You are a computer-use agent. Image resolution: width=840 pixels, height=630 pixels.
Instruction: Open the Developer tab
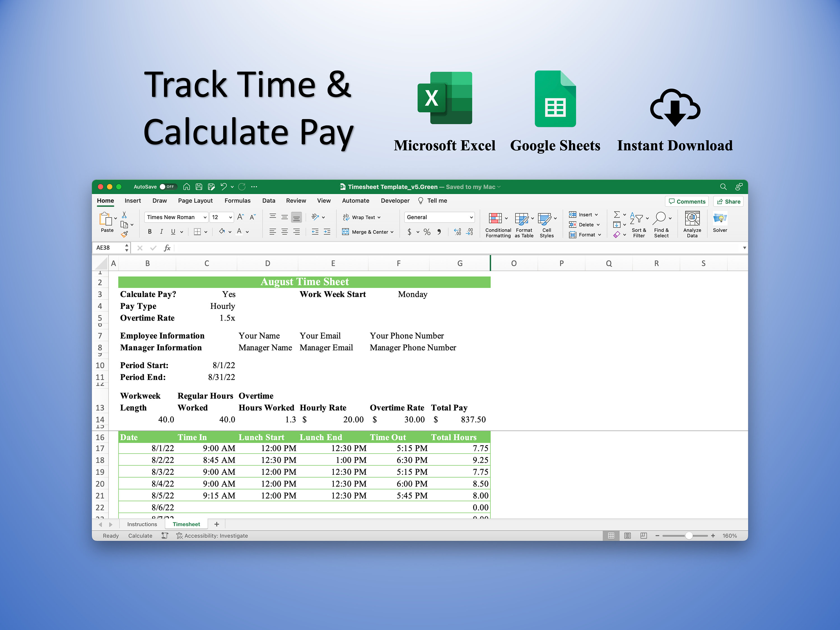[x=395, y=200]
